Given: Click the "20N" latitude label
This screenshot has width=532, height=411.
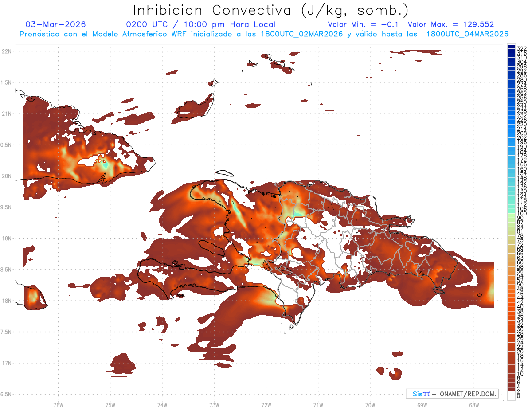Looking at the screenshot, I should (x=7, y=176).
